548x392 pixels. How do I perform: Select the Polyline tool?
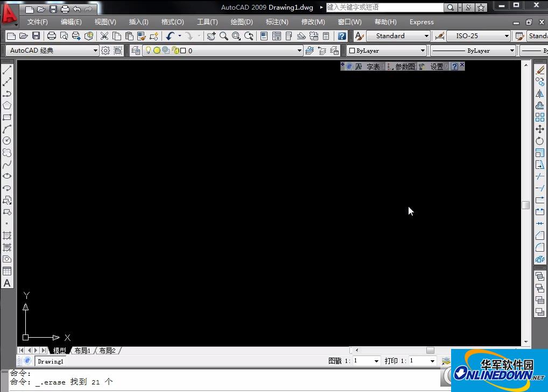point(7,94)
